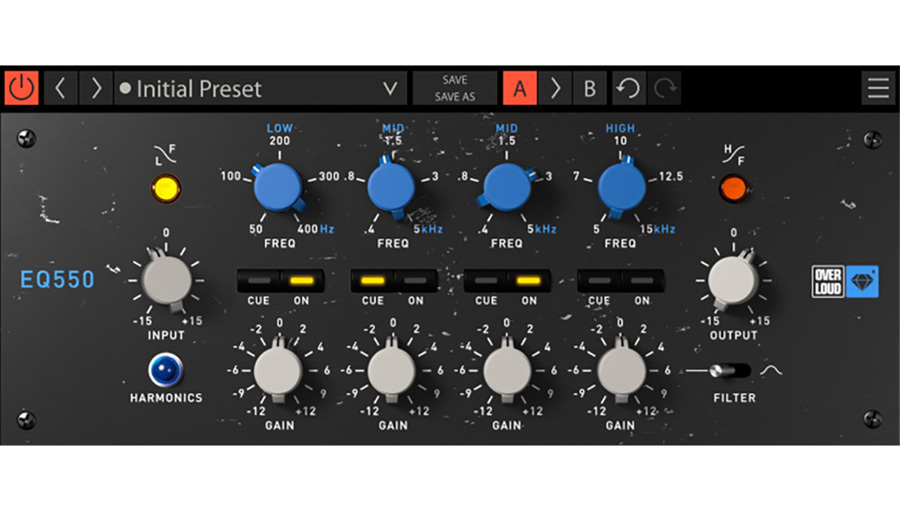Copy A to B with arrow button
The height and width of the screenshot is (511, 900).
click(554, 88)
